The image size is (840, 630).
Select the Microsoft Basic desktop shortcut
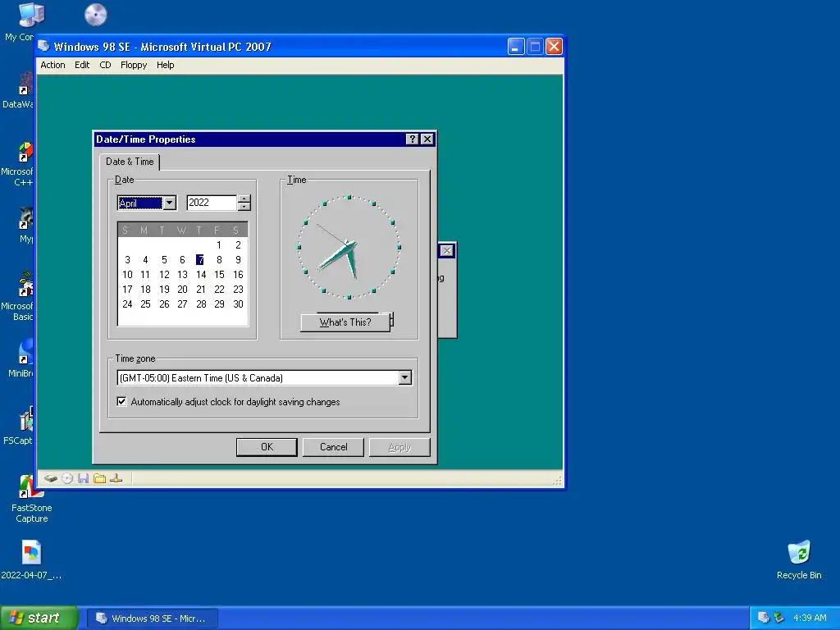pyautogui.click(x=20, y=296)
